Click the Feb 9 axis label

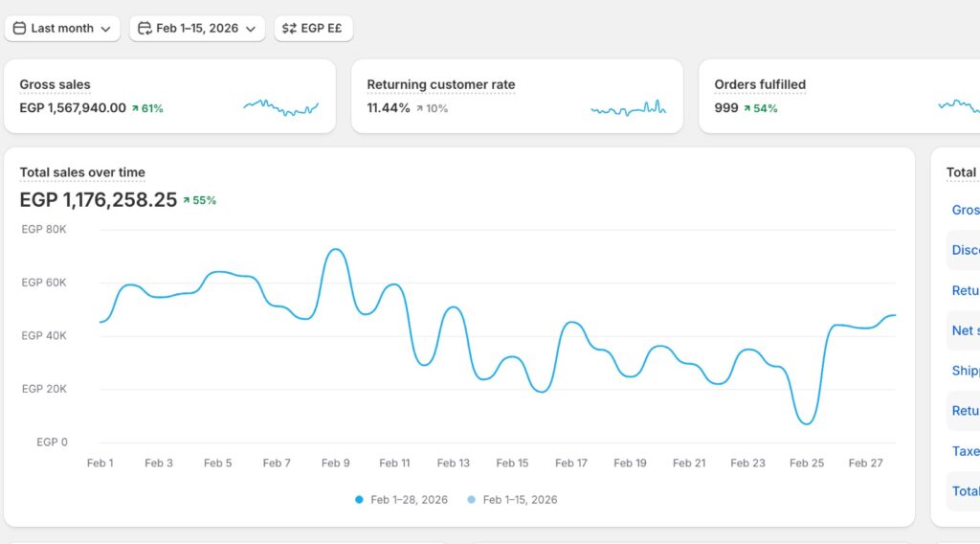point(336,464)
